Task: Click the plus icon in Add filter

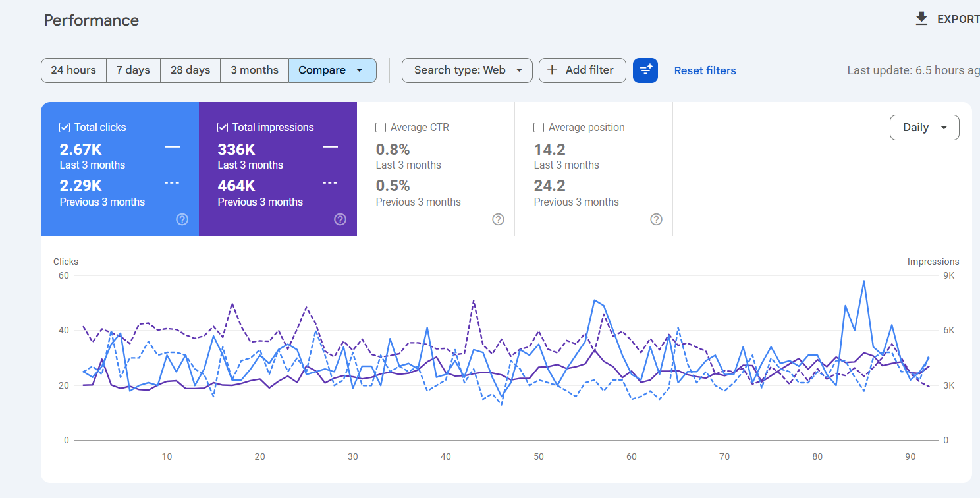Action: coord(552,70)
